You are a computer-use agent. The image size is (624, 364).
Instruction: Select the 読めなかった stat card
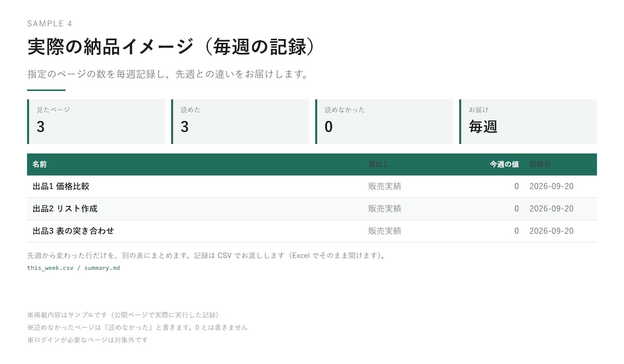[384, 122]
